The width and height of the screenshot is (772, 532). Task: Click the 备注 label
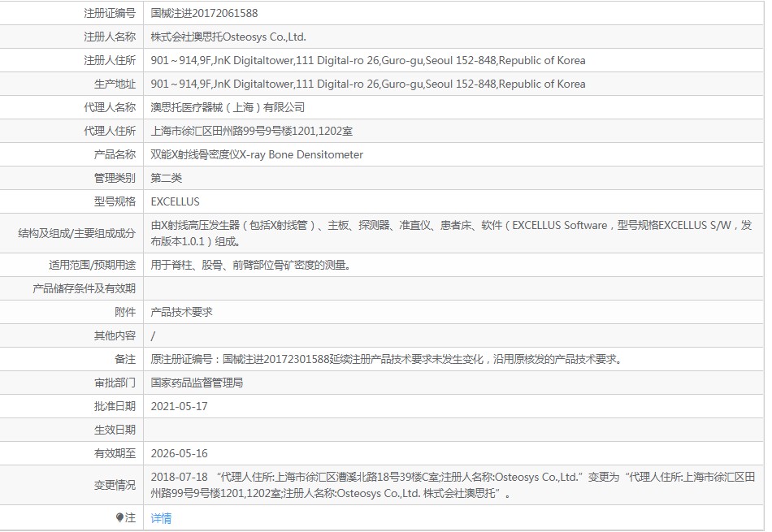(x=125, y=359)
